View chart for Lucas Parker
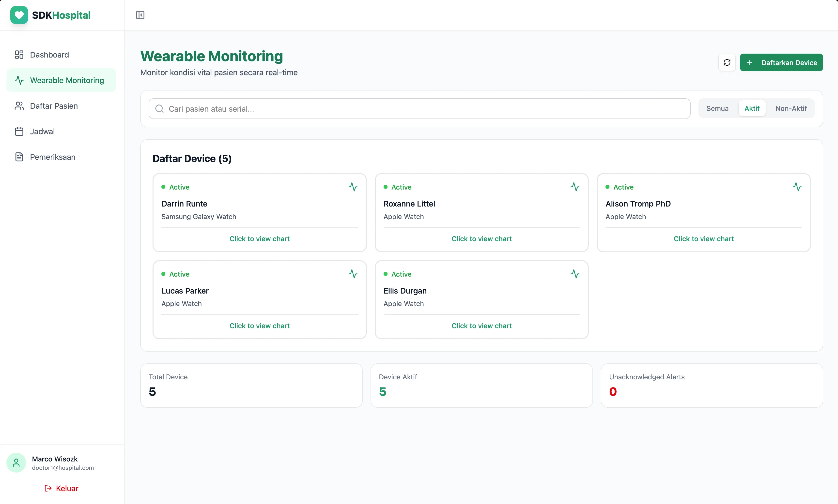838x504 pixels. 259,326
